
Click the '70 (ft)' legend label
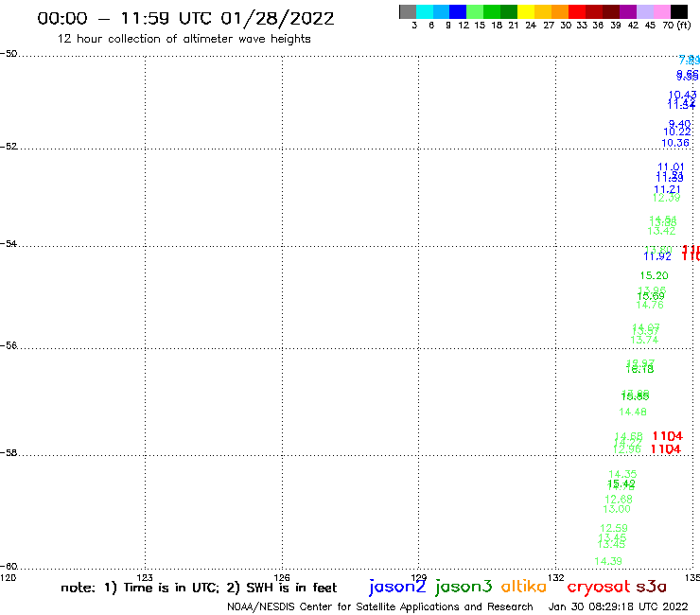point(676,25)
